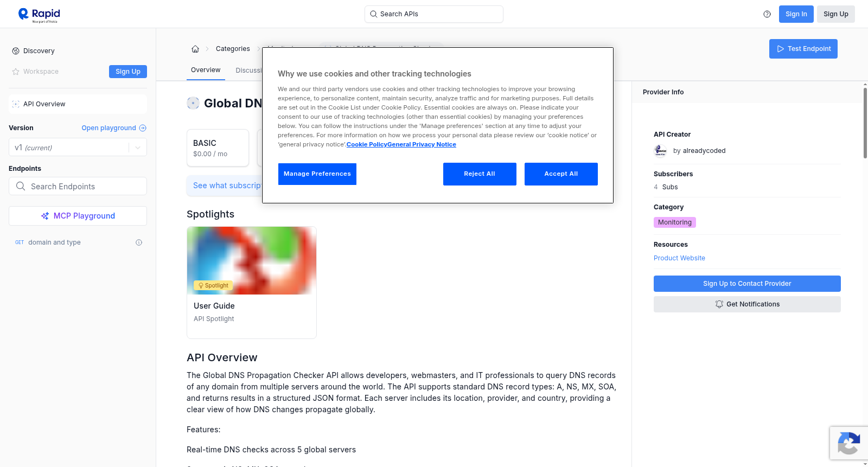The height and width of the screenshot is (467, 868).
Task: Click the reCAPTCHA badge
Action: [848, 443]
